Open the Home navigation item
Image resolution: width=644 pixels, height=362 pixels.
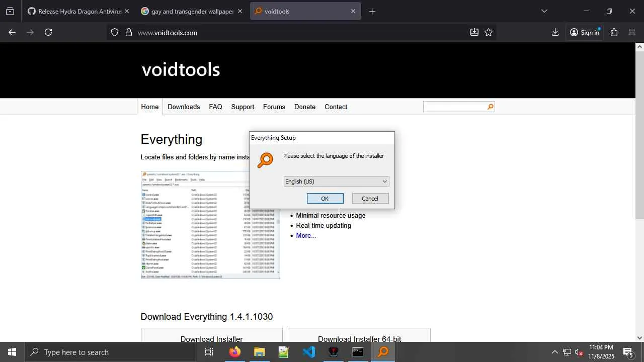coord(149,107)
